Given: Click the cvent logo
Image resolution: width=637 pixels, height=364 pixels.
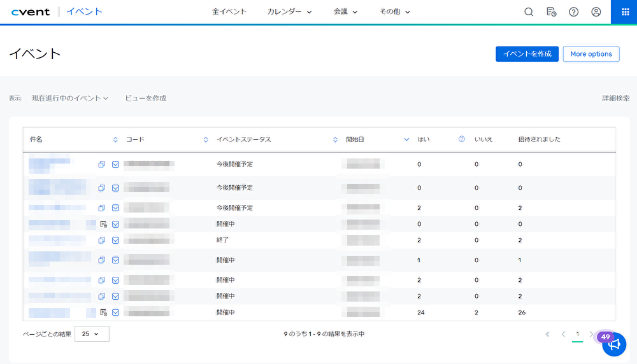Looking at the screenshot, I should point(31,11).
